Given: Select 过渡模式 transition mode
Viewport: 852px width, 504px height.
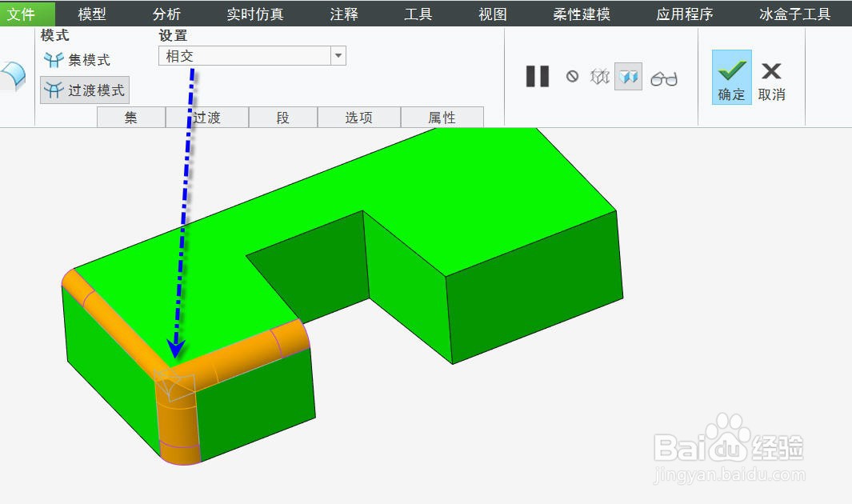Looking at the screenshot, I should click(x=85, y=90).
